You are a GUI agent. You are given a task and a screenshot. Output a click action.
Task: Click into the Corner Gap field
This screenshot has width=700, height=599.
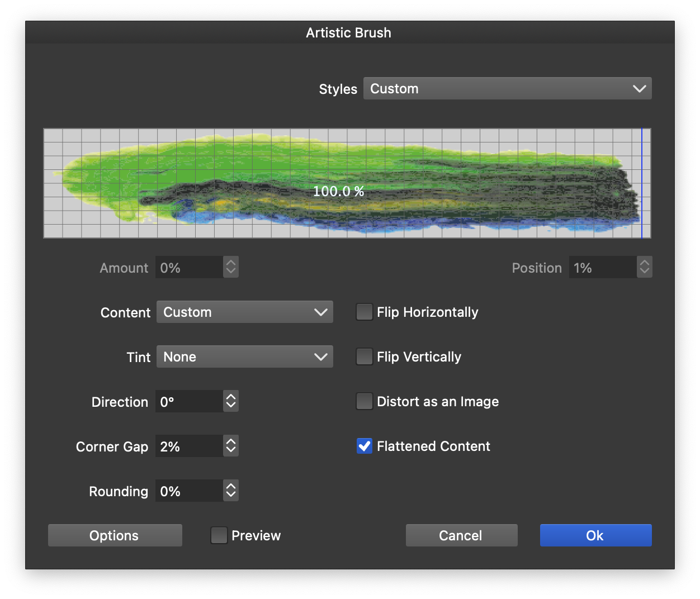[189, 446]
